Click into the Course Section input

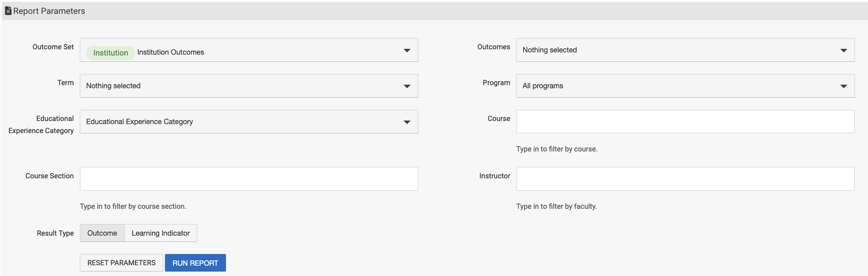coord(249,179)
